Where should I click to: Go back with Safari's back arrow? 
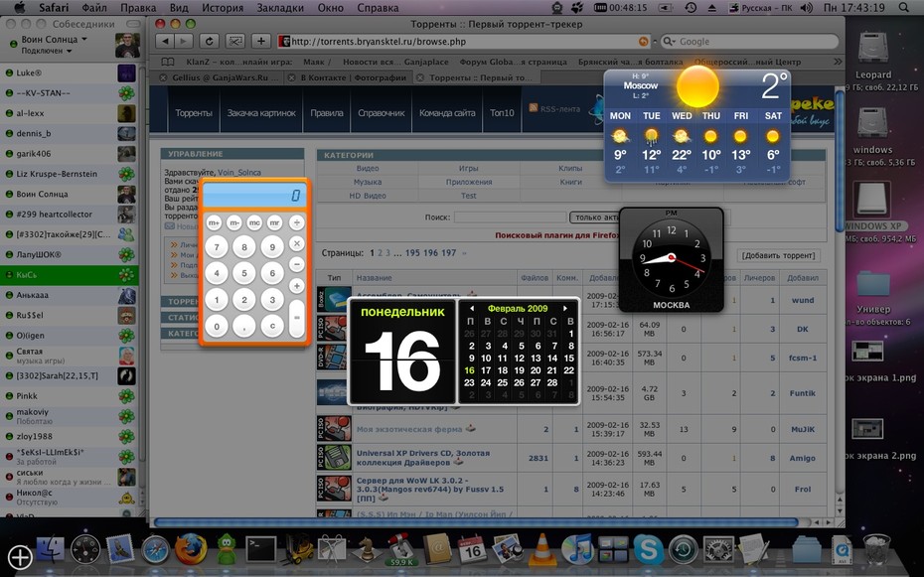[165, 42]
